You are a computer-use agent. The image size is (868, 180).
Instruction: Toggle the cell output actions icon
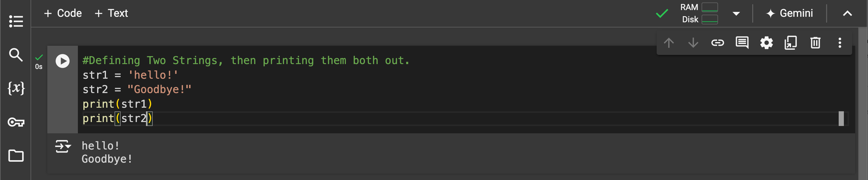63,146
